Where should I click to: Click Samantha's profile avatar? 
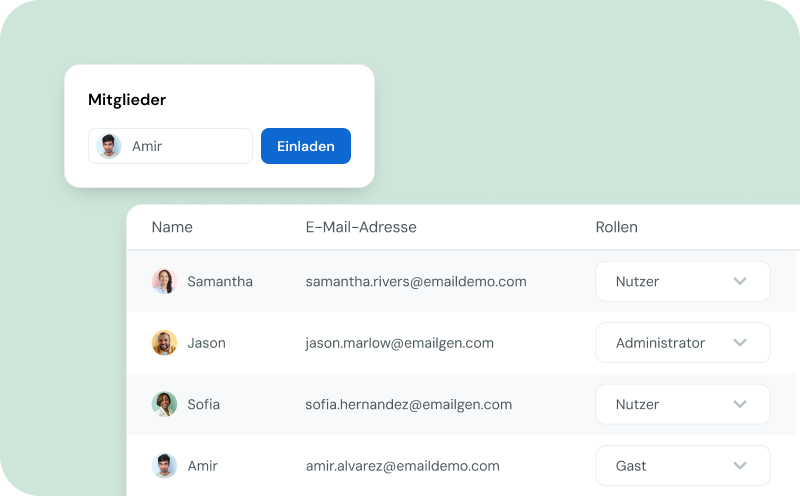click(x=164, y=281)
